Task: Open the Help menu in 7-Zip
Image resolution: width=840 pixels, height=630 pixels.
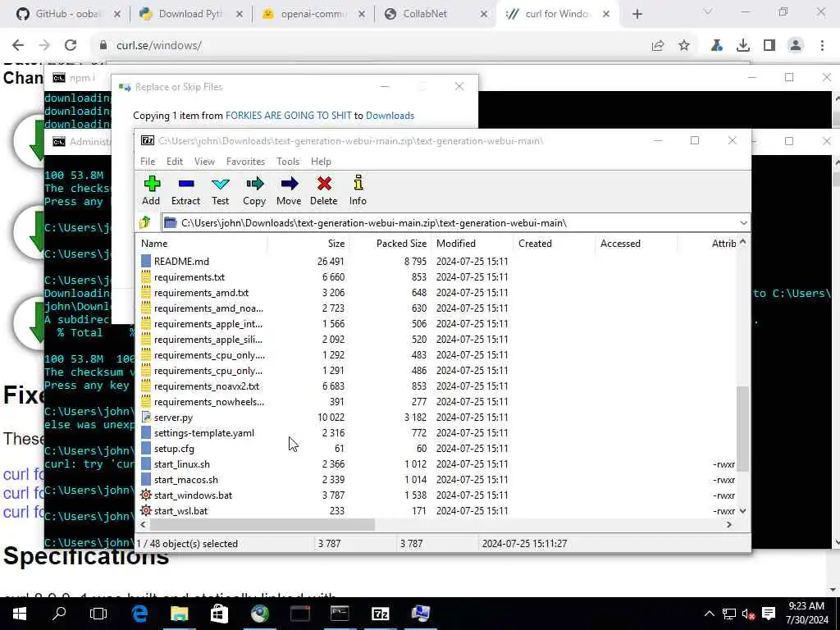Action: [x=321, y=162]
